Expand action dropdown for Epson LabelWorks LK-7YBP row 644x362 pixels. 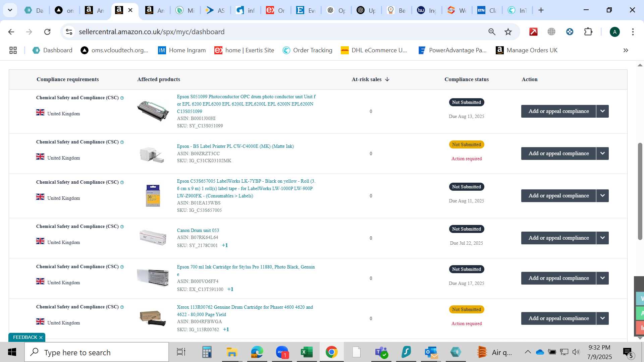(x=602, y=196)
